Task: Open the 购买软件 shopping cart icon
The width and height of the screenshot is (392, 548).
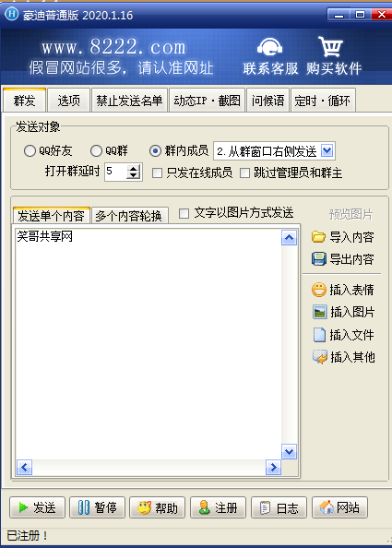Action: 330,46
